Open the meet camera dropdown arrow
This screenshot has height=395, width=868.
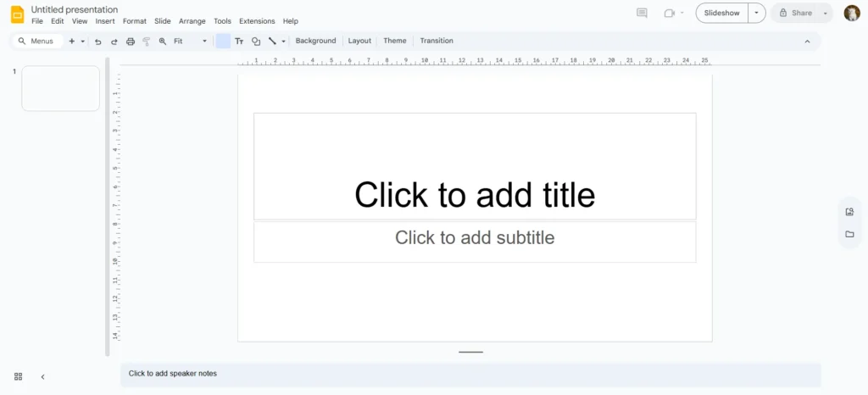pos(682,13)
